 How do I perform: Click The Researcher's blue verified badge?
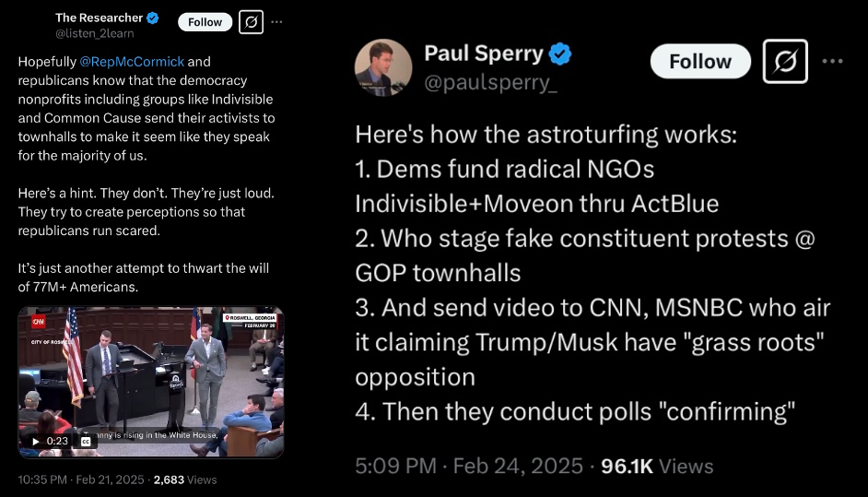click(x=153, y=18)
